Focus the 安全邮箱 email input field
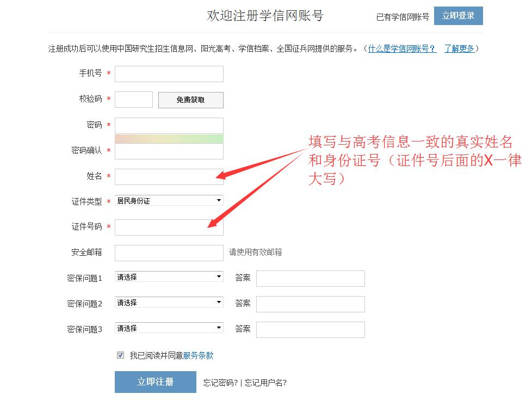The width and height of the screenshot is (532, 400). coord(169,253)
